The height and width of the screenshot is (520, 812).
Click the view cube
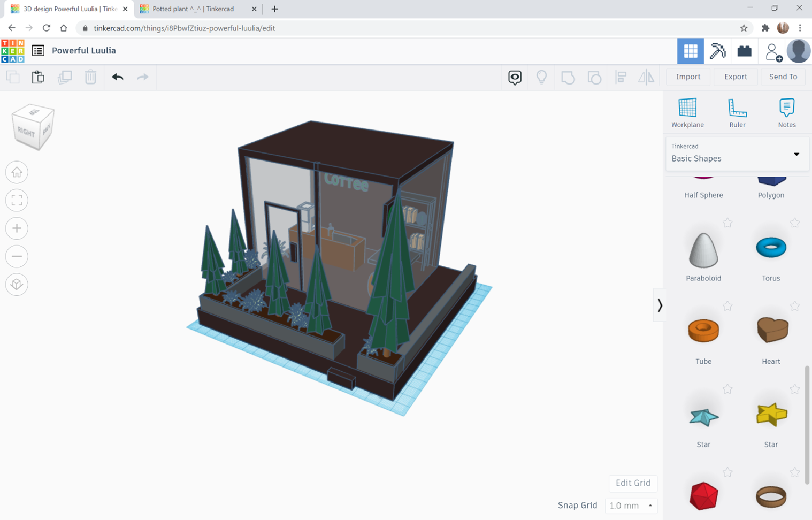click(x=33, y=127)
